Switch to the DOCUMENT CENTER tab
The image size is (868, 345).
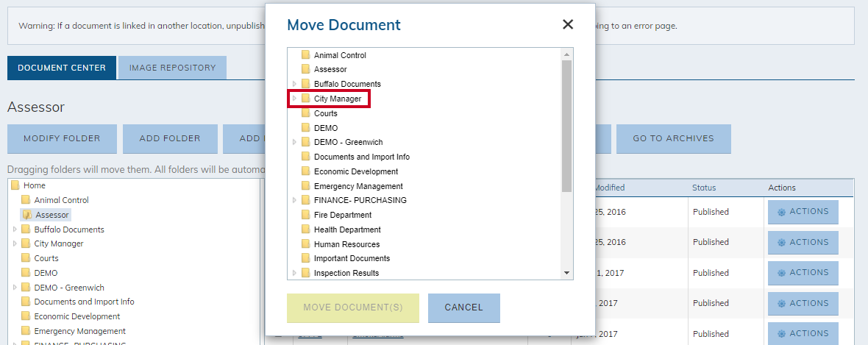(62, 68)
